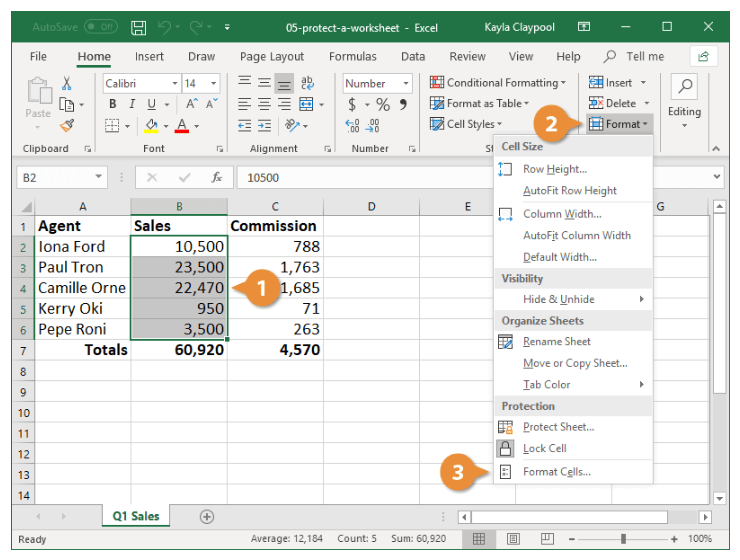Click Decrease Decimal icon
This screenshot has height=560, width=740.
point(373,125)
